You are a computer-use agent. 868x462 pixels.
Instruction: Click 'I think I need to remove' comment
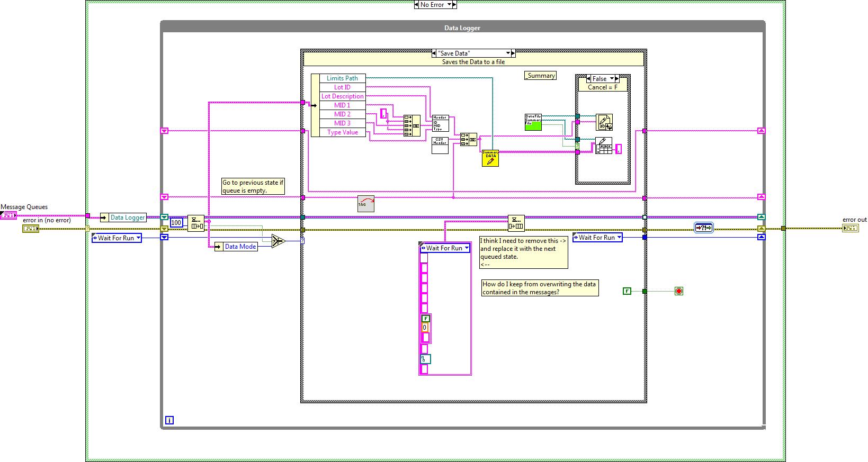[524, 252]
